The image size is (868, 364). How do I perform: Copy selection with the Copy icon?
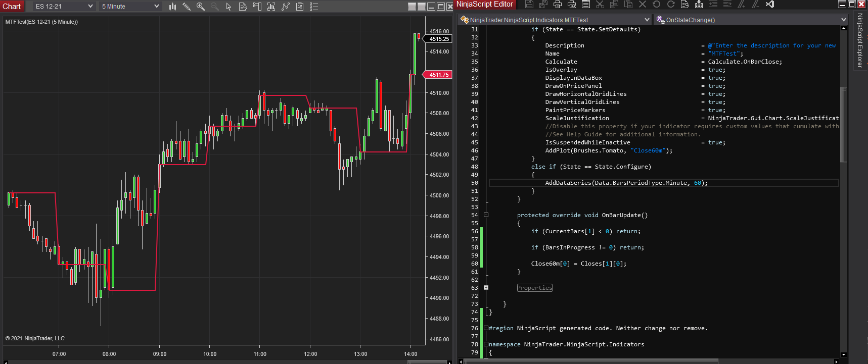click(x=614, y=4)
